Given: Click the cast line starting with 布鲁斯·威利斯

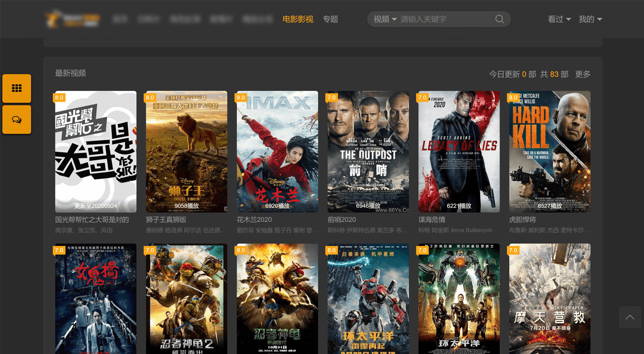Looking at the screenshot, I should tap(550, 230).
